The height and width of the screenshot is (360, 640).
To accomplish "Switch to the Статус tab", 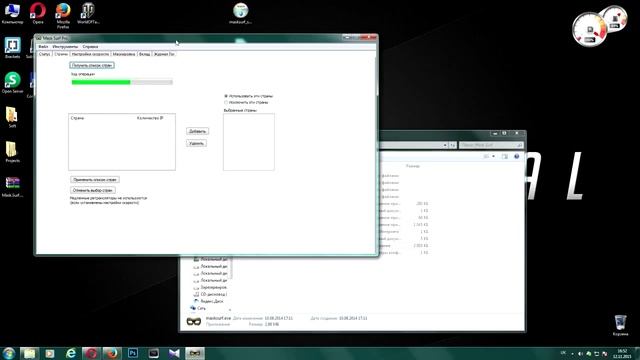I will [x=44, y=54].
